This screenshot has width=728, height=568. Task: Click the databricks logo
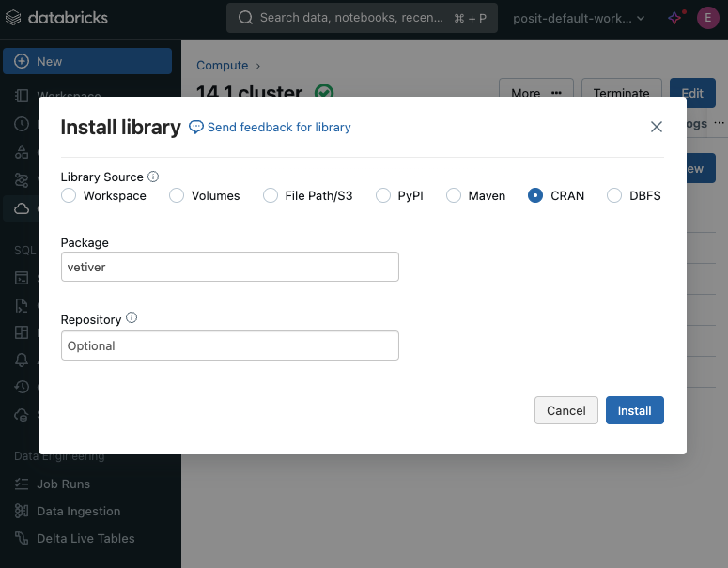pyautogui.click(x=56, y=18)
